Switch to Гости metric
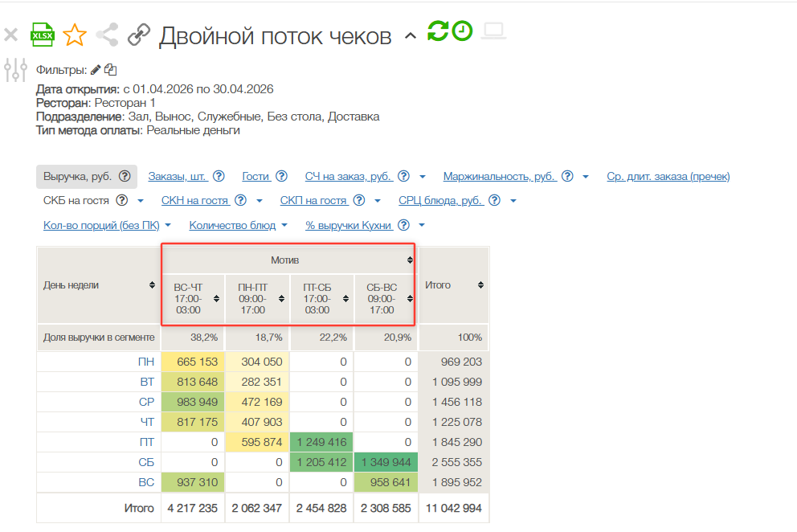Image resolution: width=797 pixels, height=532 pixels. [x=255, y=177]
